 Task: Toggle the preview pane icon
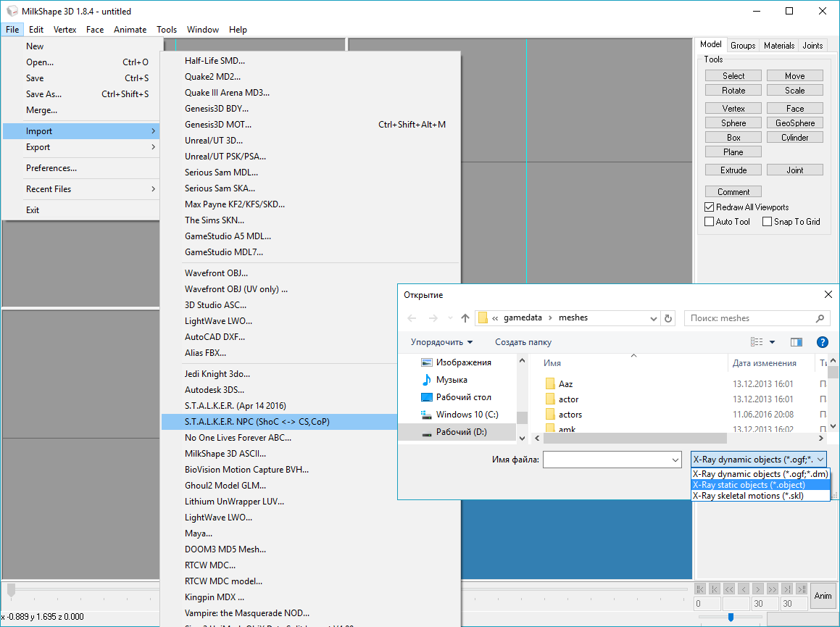[797, 342]
